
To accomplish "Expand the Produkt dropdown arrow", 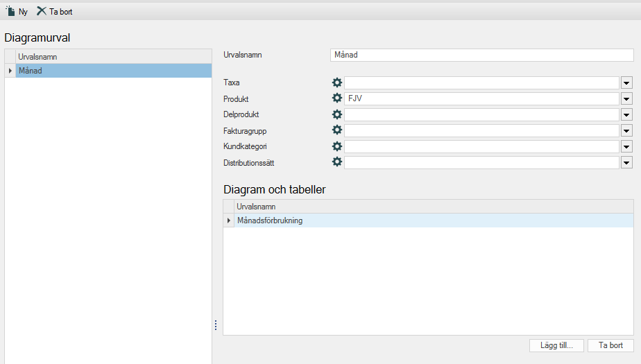I will coord(626,99).
